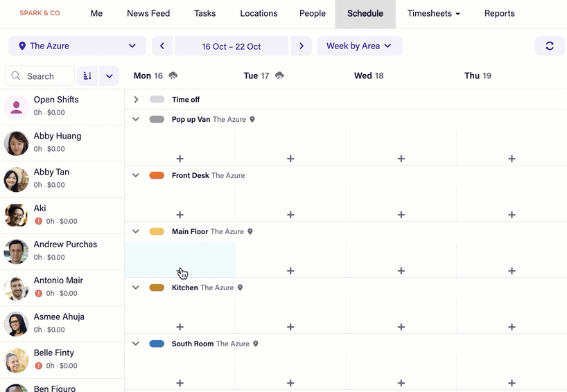Switch to the Locations tab
Image resolution: width=567 pixels, height=392 pixels.
(x=259, y=13)
